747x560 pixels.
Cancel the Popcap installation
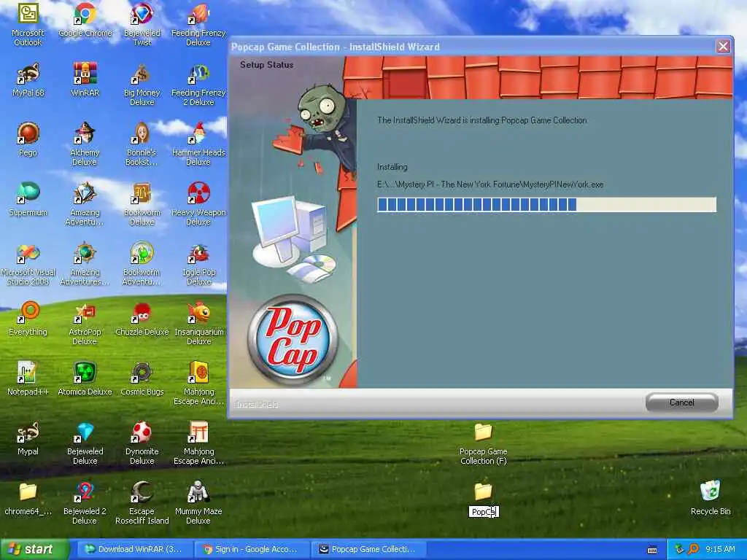click(682, 402)
